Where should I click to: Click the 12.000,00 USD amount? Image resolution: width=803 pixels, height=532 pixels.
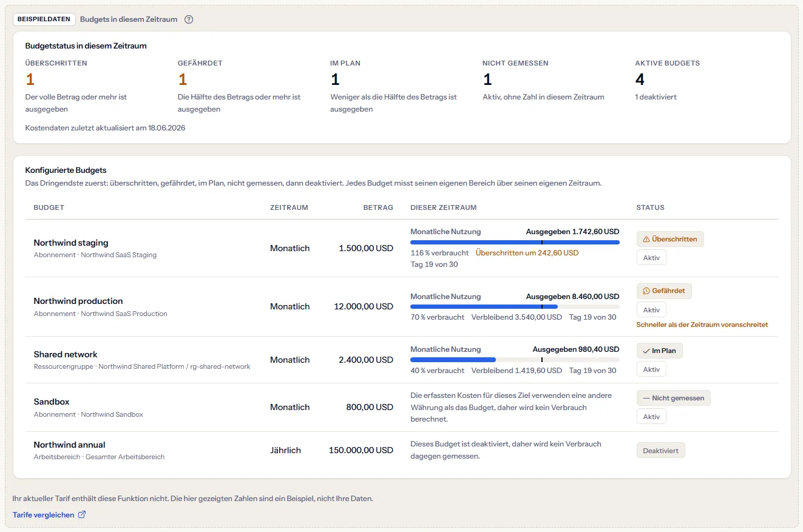click(364, 306)
